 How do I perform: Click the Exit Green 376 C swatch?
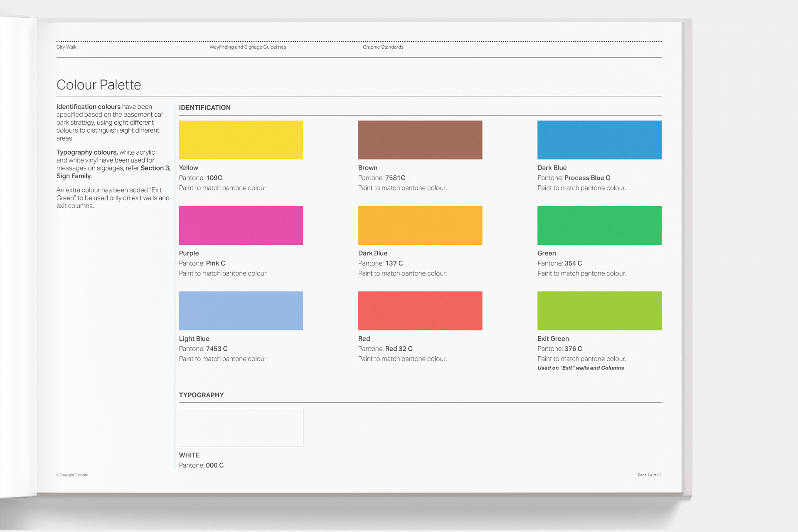(x=599, y=310)
